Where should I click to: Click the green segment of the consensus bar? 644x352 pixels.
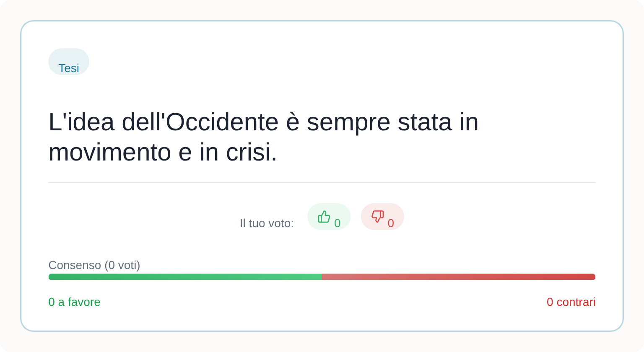pos(185,277)
